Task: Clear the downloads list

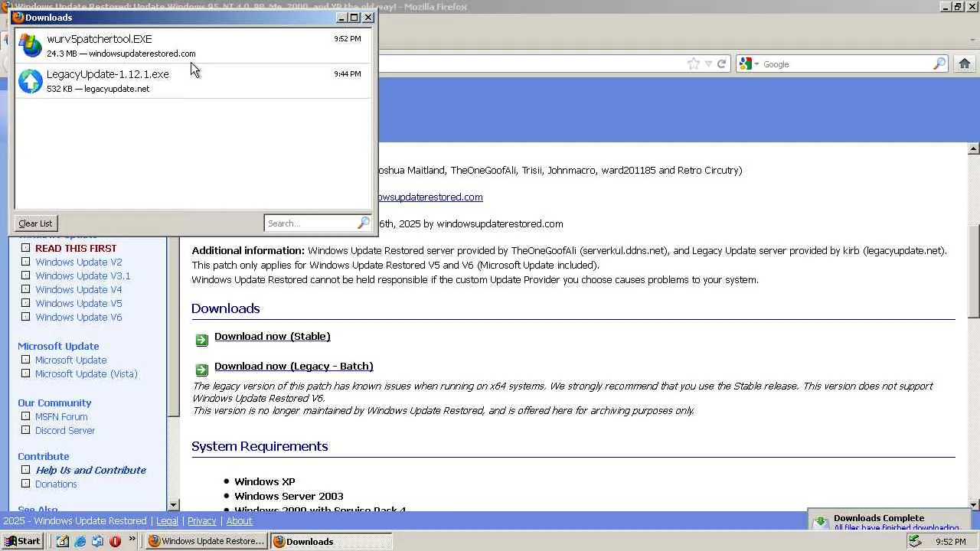Action: [35, 223]
